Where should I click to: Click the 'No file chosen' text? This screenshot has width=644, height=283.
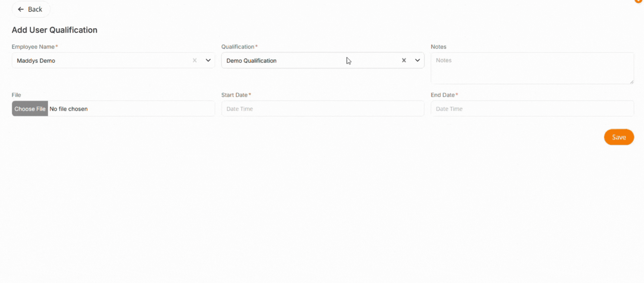point(68,109)
